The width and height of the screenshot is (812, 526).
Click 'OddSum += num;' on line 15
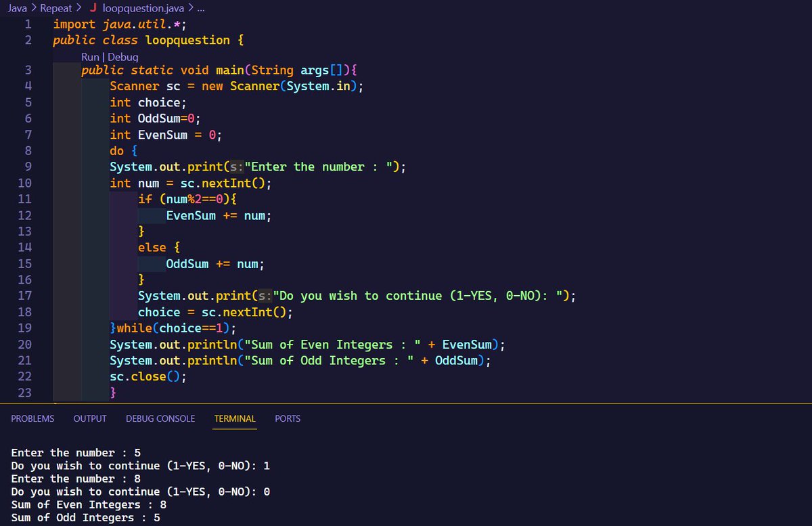[215, 263]
